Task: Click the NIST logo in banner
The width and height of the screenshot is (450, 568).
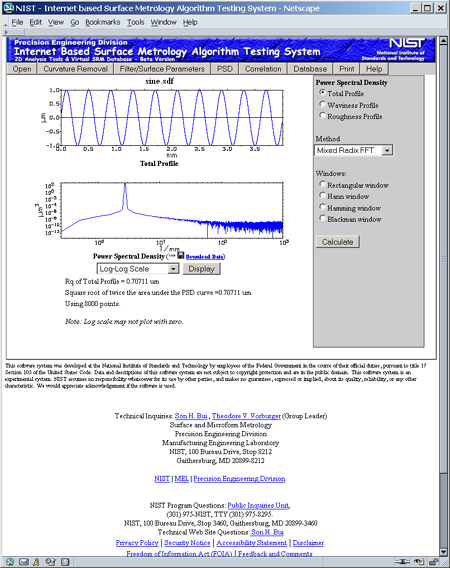Action: [407, 43]
